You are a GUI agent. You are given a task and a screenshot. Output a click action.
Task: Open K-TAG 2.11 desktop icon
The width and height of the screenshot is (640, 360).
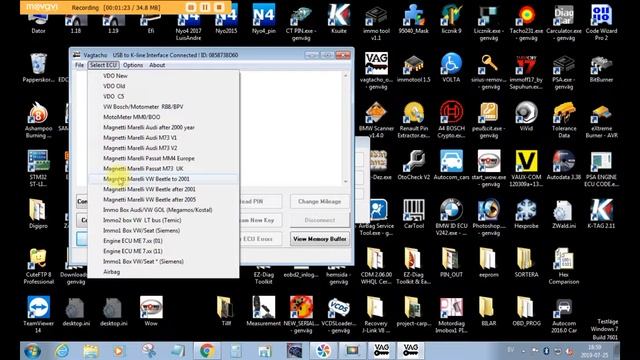click(x=601, y=214)
